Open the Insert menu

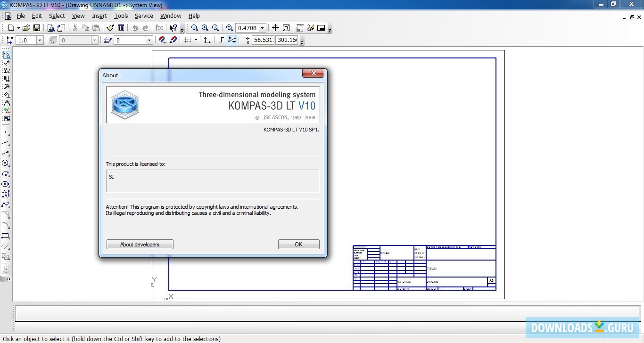99,16
